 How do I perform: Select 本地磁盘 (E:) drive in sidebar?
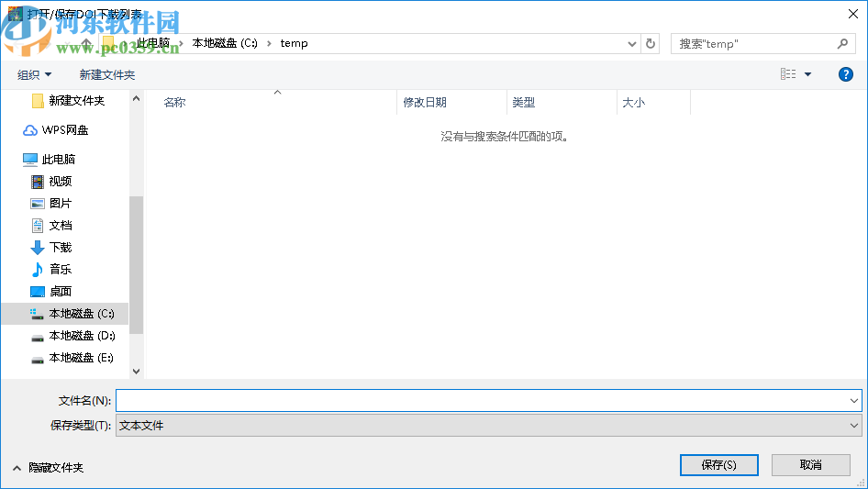pos(81,358)
